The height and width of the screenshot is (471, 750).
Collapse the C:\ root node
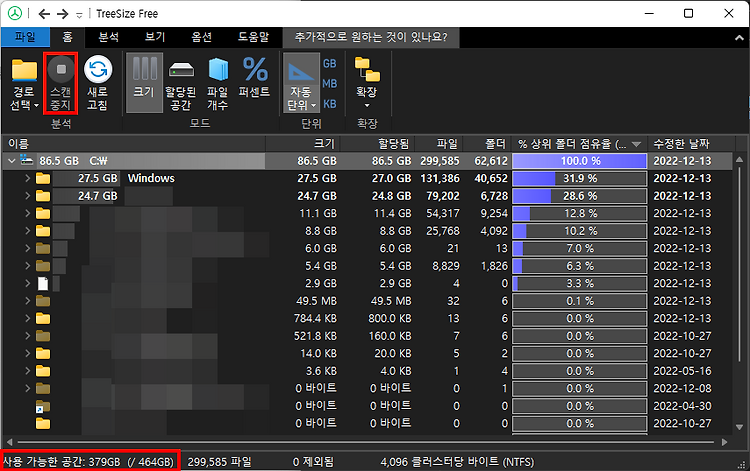(x=11, y=161)
